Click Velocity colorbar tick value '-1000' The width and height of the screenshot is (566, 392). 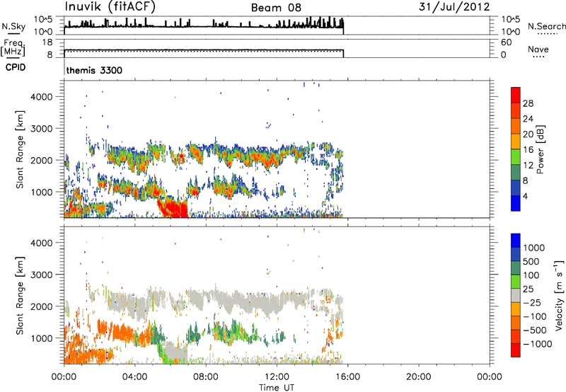pyautogui.click(x=538, y=344)
